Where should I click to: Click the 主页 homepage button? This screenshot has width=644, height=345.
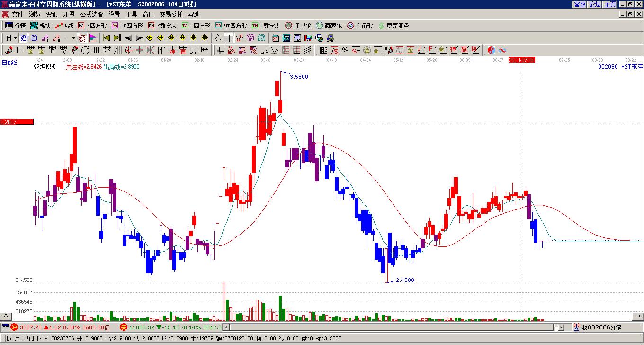click(x=610, y=4)
